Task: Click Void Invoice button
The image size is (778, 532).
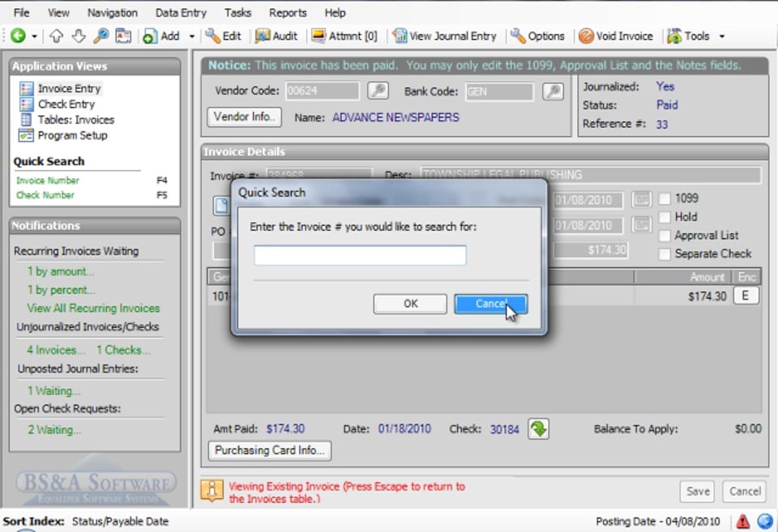Action: click(x=616, y=36)
